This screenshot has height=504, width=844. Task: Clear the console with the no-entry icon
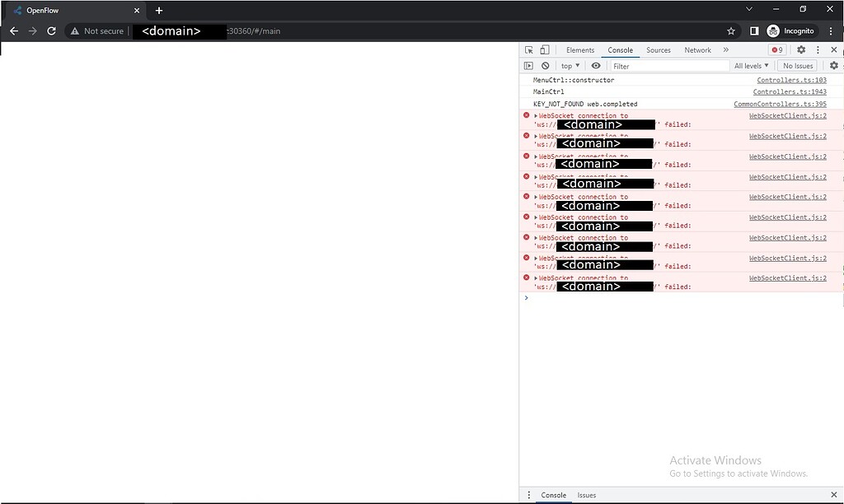coord(545,65)
